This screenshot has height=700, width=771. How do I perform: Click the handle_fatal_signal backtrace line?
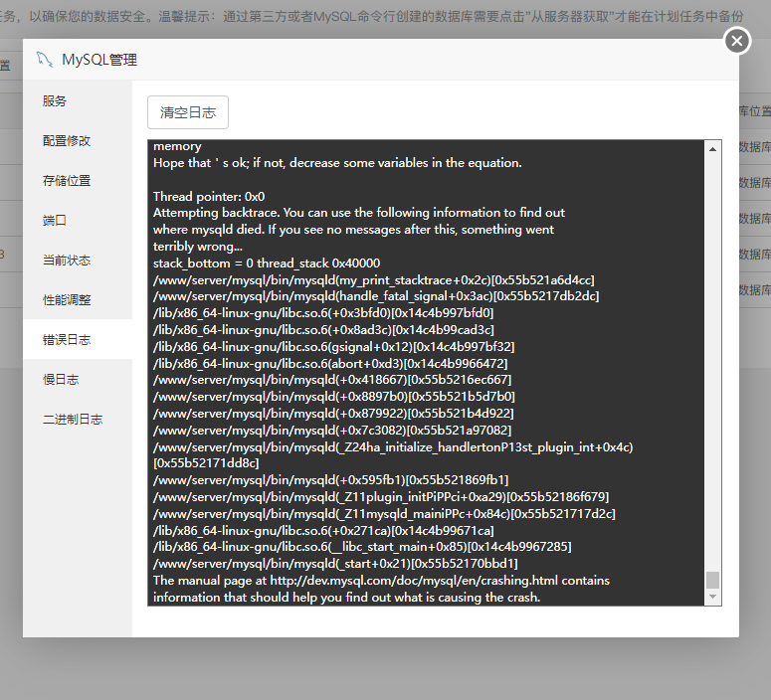tap(376, 296)
